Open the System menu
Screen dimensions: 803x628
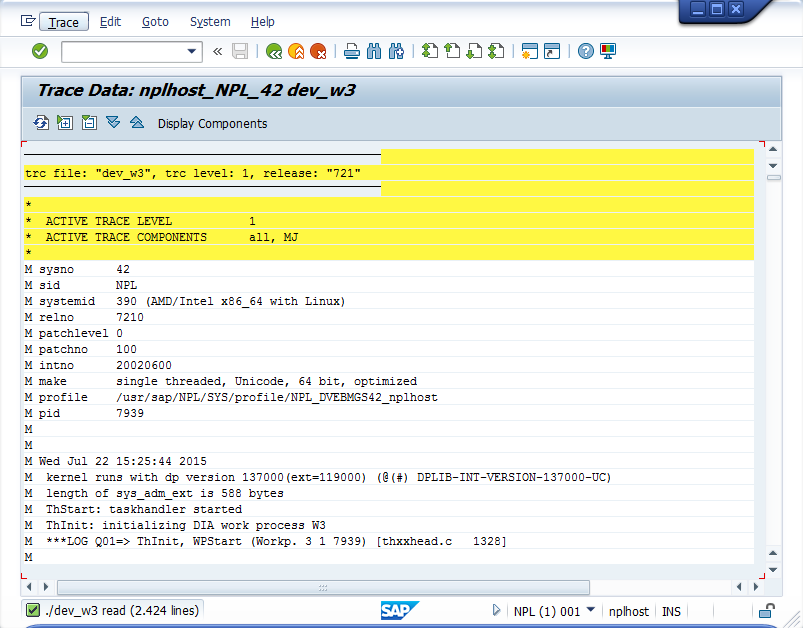click(210, 22)
